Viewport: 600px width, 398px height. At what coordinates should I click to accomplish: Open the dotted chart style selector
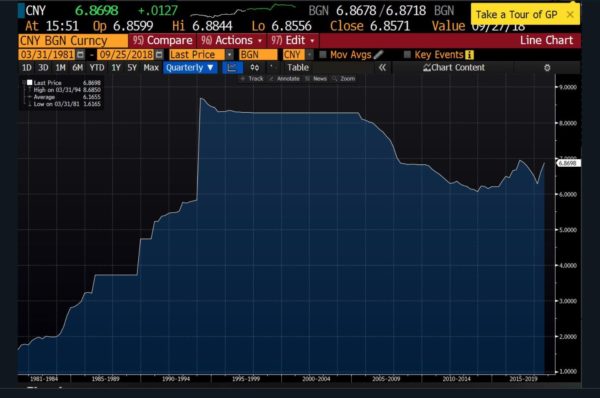pos(272,68)
